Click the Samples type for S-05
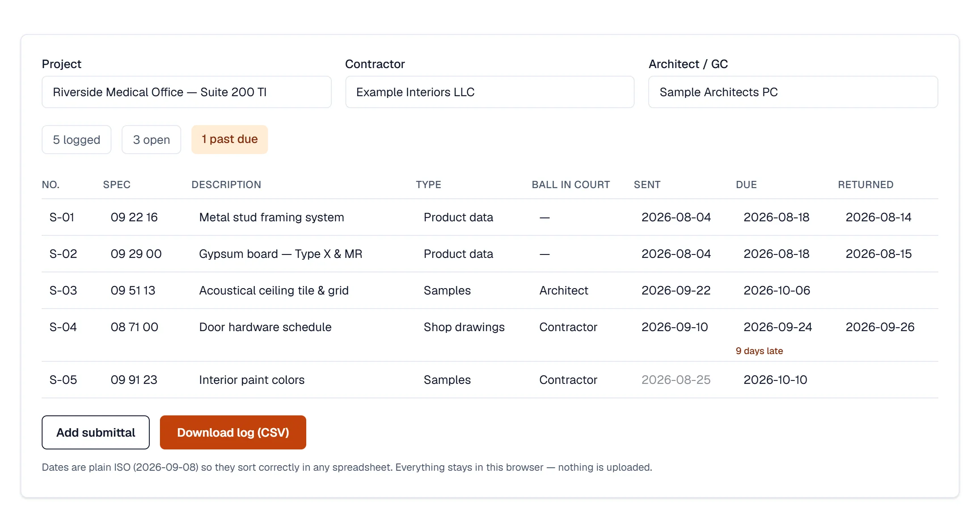The width and height of the screenshot is (980, 532). pos(447,380)
